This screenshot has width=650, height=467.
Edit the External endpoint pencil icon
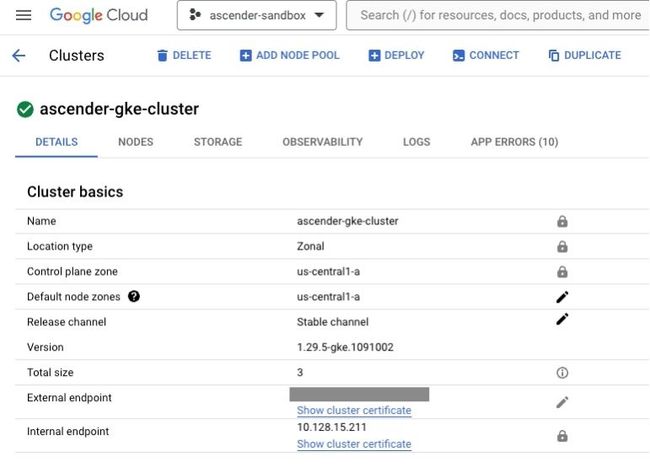(562, 402)
